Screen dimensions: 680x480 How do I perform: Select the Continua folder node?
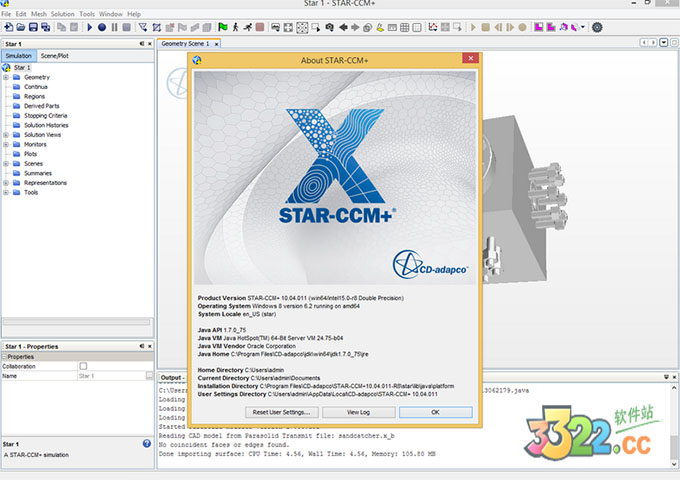[x=36, y=86]
